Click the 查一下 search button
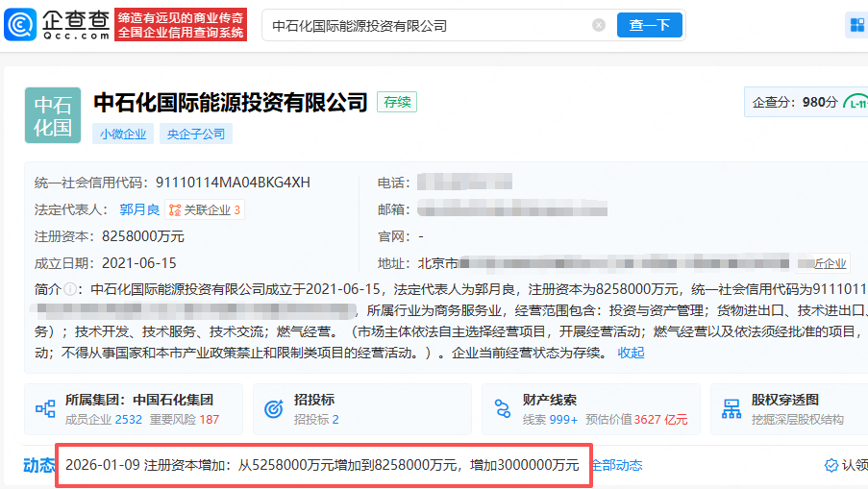The height and width of the screenshot is (489, 868). tap(650, 25)
